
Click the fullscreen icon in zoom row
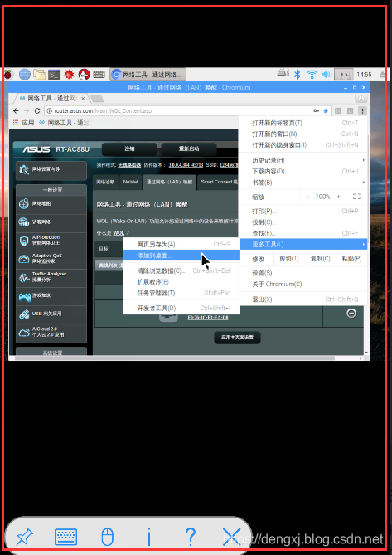point(356,197)
